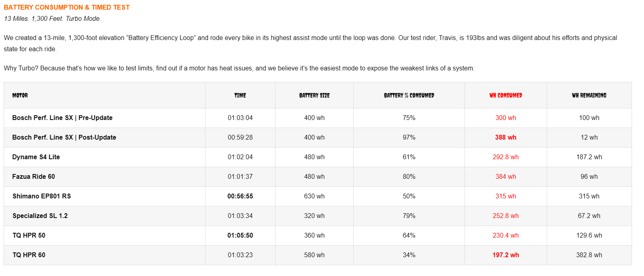Click the Fazua Ride 60 motor name
This screenshot has height=276, width=644.
pos(34,176)
